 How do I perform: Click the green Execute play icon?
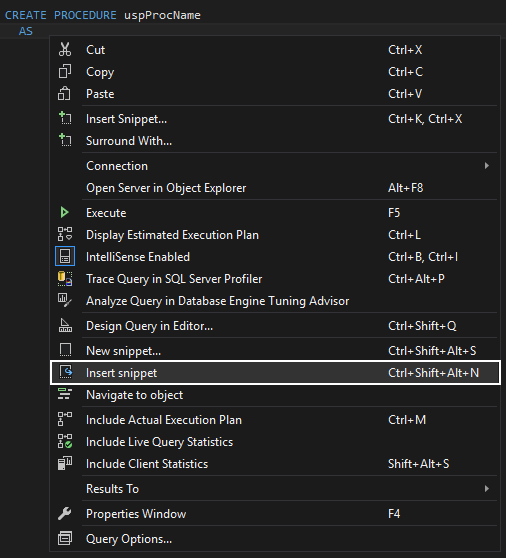coord(64,212)
